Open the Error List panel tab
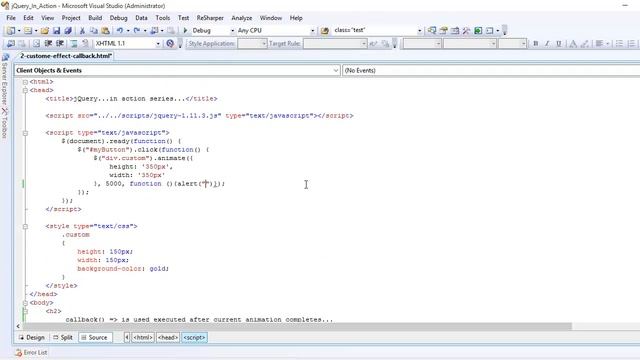Screen dimensions: 640x360 (x=31, y=353)
